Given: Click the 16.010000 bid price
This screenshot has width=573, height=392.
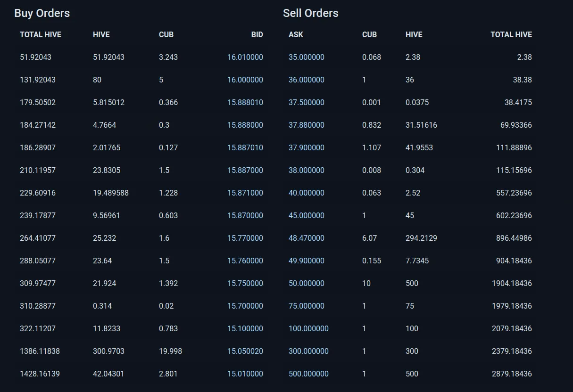Looking at the screenshot, I should pos(245,57).
